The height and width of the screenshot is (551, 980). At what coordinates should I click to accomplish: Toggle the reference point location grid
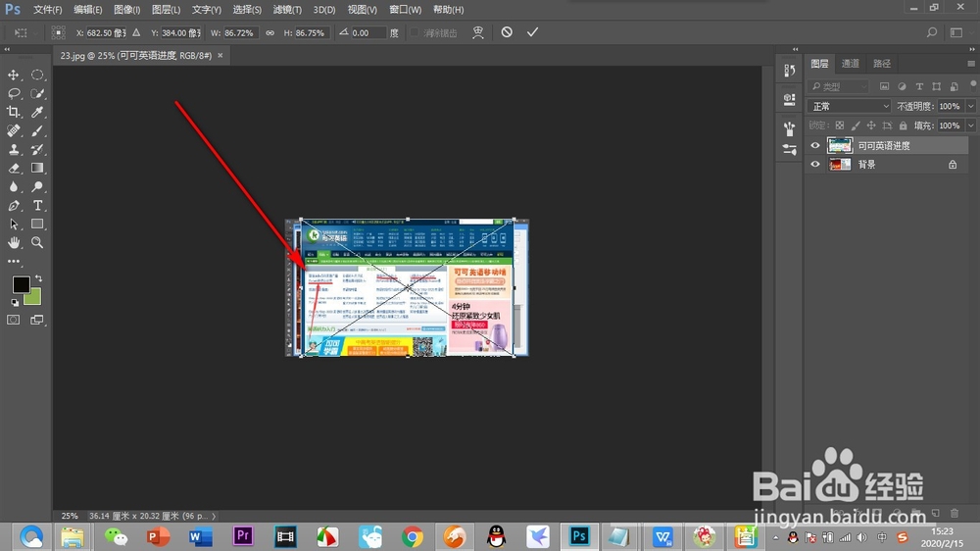[x=58, y=32]
